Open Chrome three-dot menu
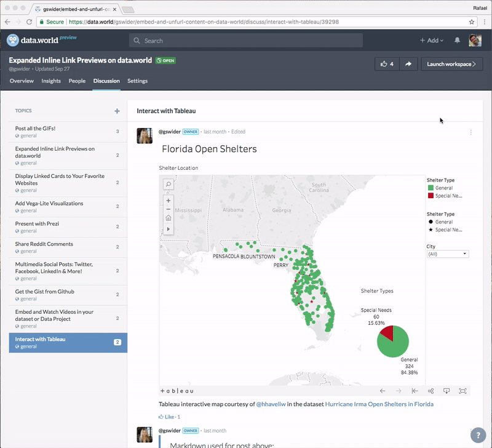492x448 pixels. [485, 22]
